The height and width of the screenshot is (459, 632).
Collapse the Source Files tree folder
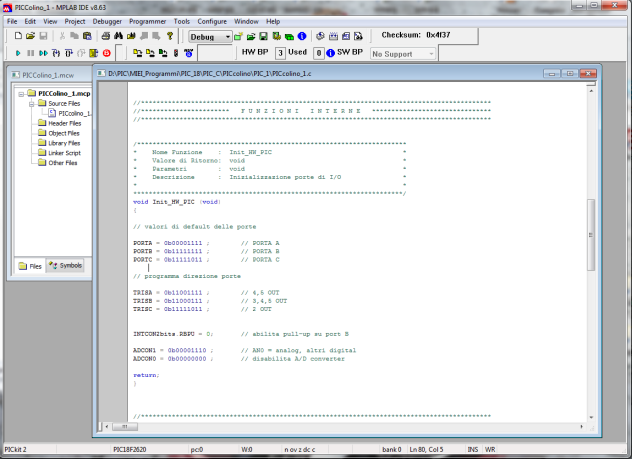click(x=30, y=103)
